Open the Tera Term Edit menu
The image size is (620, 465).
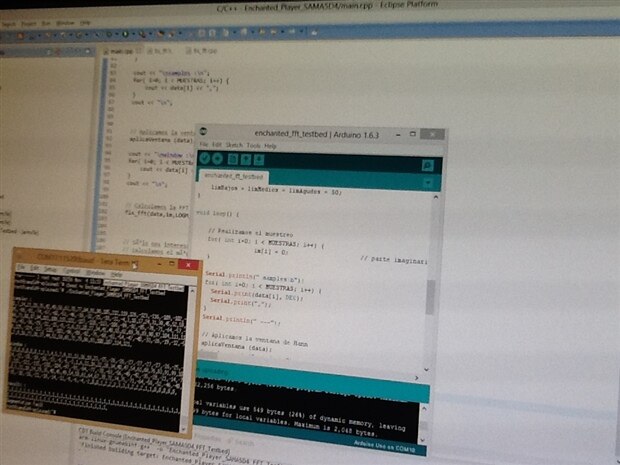(x=35, y=268)
